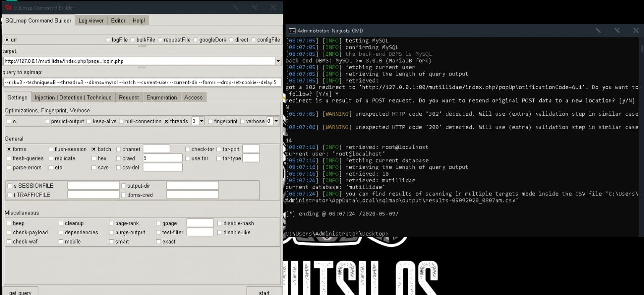Switch to the Log viewer tab
Viewport: 644px width, 295px height.
(91, 21)
